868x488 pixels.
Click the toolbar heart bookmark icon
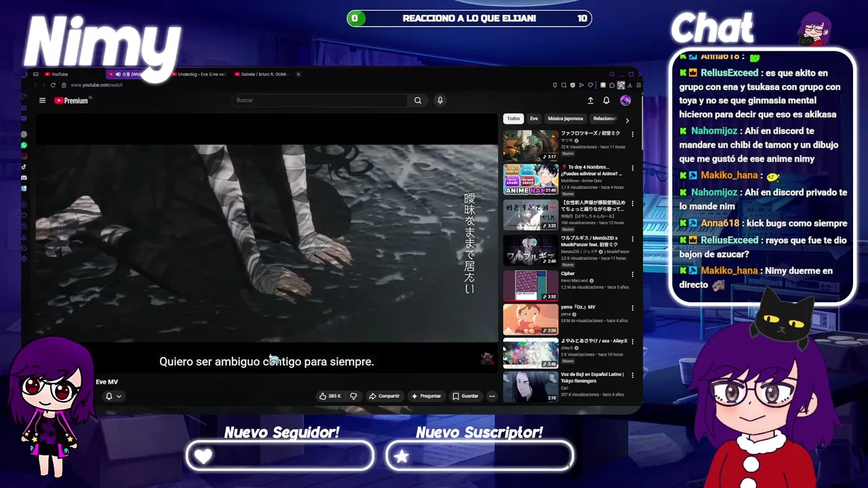pyautogui.click(x=590, y=85)
